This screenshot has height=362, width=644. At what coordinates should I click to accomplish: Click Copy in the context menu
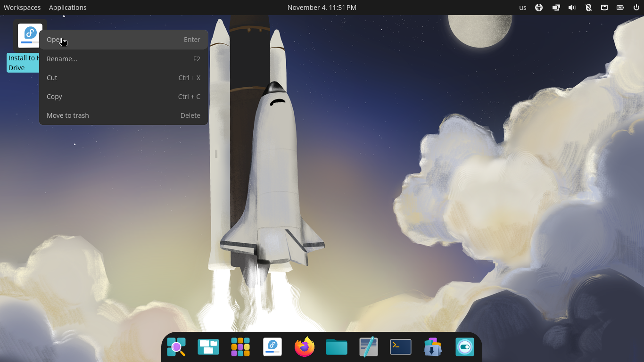(124, 97)
